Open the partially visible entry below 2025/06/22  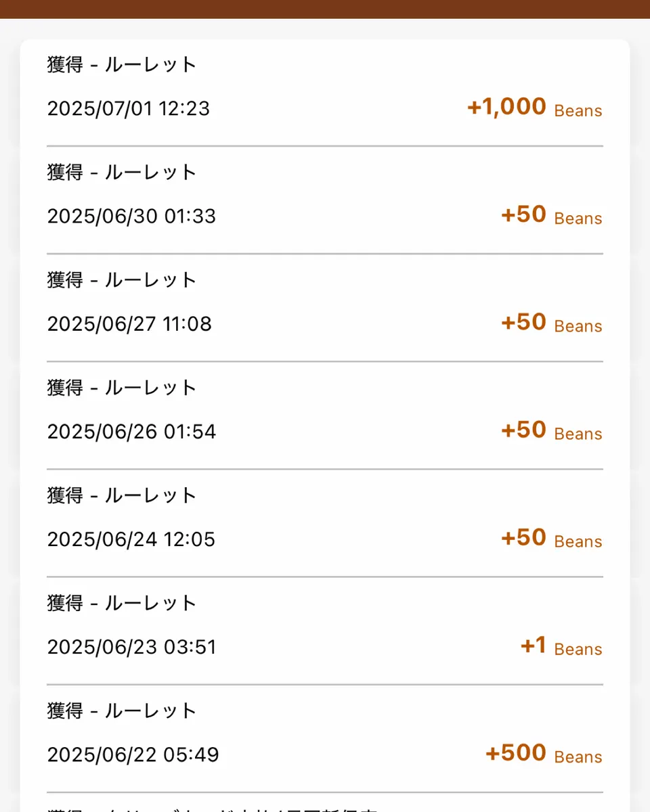[325, 803]
